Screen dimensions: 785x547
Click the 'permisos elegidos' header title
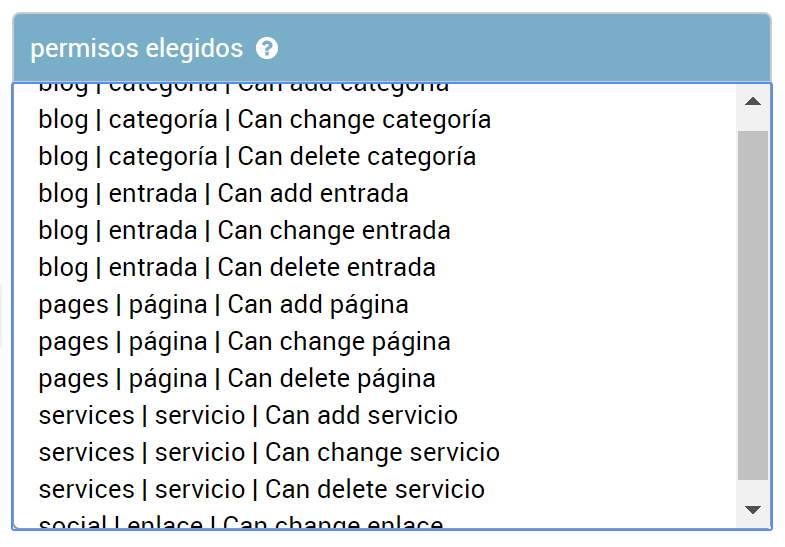click(137, 49)
